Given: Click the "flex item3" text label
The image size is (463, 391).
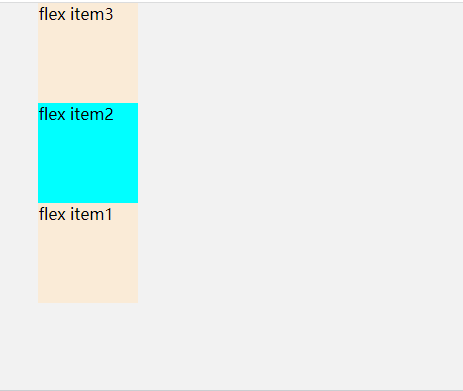Looking at the screenshot, I should tap(76, 15).
